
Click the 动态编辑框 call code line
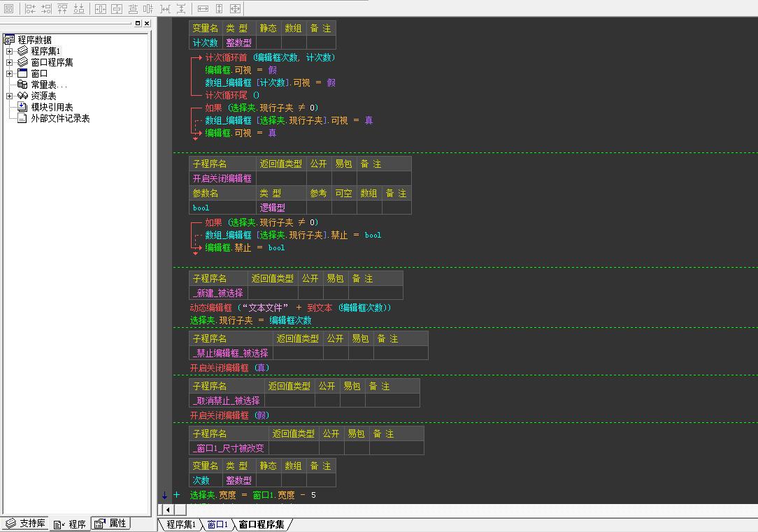pyautogui.click(x=290, y=308)
